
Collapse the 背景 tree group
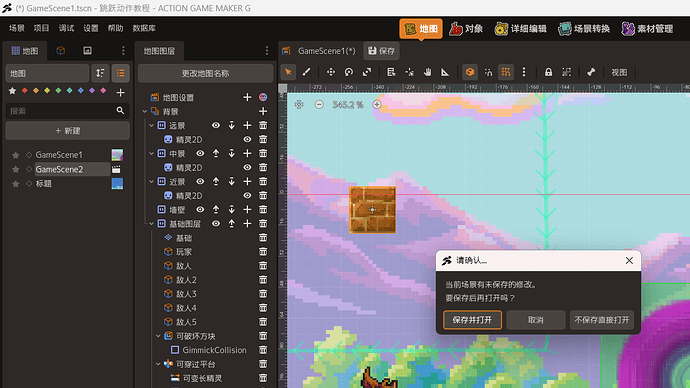tap(145, 112)
